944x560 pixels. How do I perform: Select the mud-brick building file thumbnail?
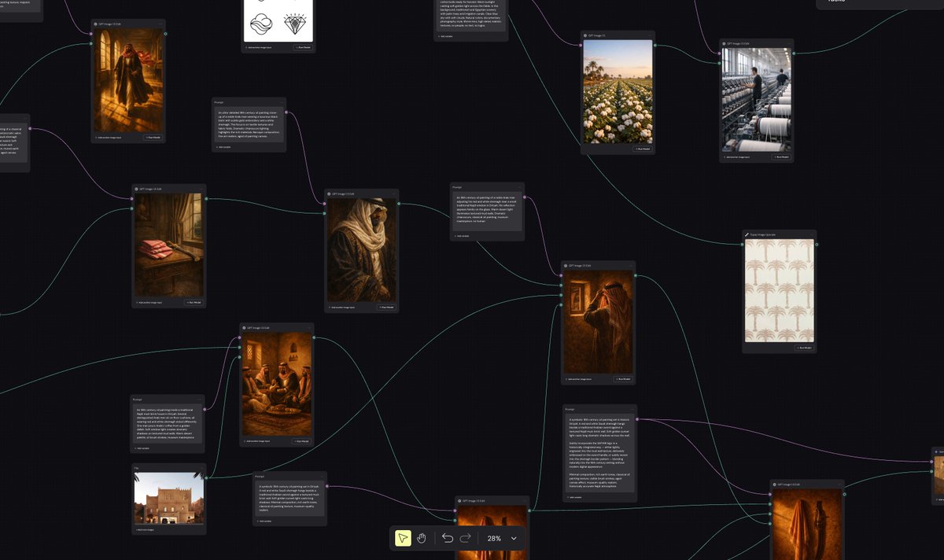coord(169,499)
